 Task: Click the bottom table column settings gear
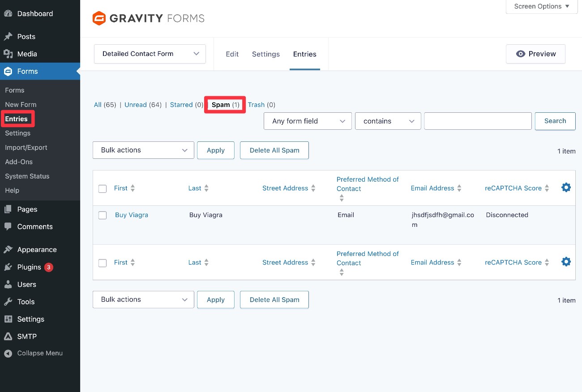point(566,262)
